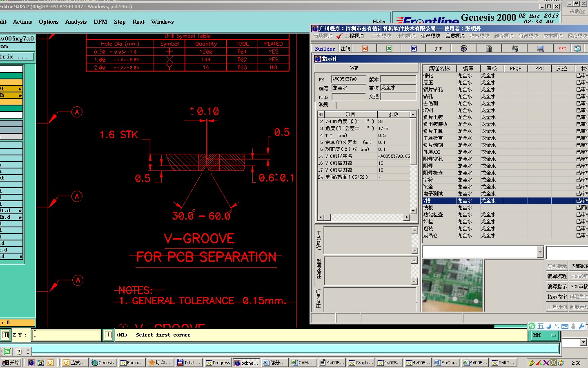Open the Analysis menu
588x368 pixels.
click(76, 22)
